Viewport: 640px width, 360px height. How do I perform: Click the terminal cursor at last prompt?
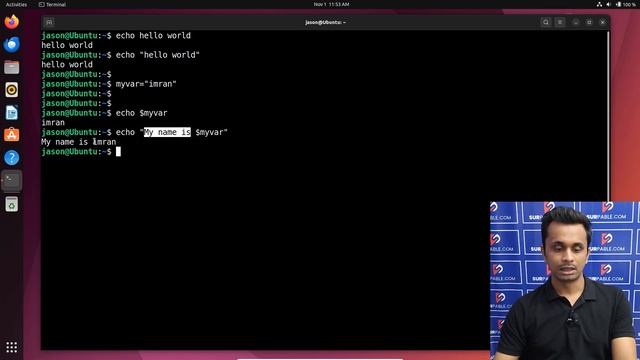tap(118, 152)
